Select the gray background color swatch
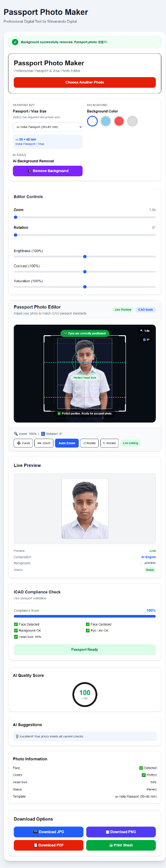The width and height of the screenshot is (166, 868). coord(133,121)
